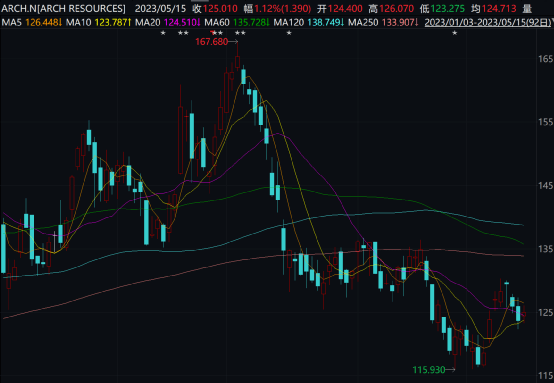Screen dimensions: 554x383
Task: Click the arrow next to 167.680 high label
Action: pos(233,42)
